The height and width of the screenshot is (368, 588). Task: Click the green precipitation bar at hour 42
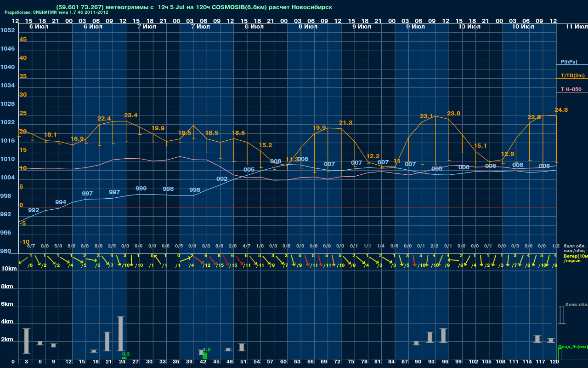click(x=205, y=356)
